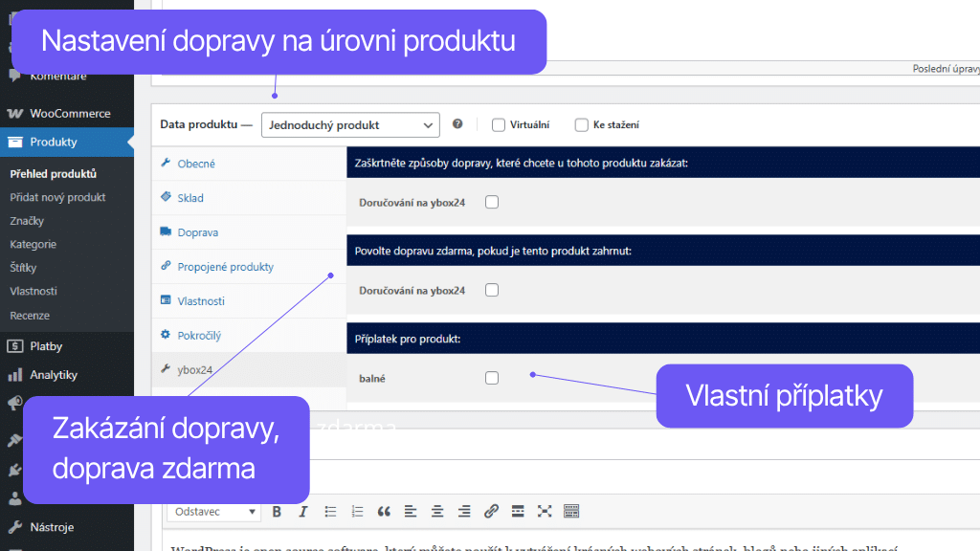The height and width of the screenshot is (551, 980).
Task: Apply italic formatting in the editor toolbar
Action: [302, 511]
